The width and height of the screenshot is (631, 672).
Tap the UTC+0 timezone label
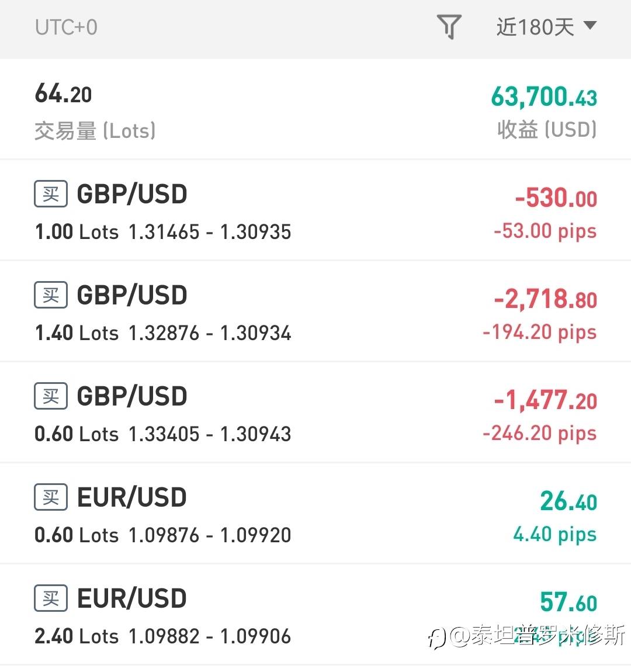coord(66,27)
